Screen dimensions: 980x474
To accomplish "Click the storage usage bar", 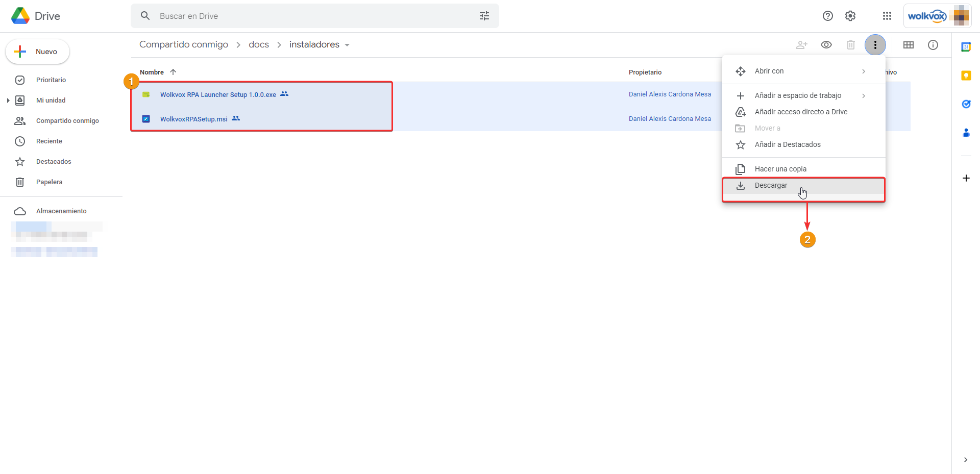I will tap(57, 227).
